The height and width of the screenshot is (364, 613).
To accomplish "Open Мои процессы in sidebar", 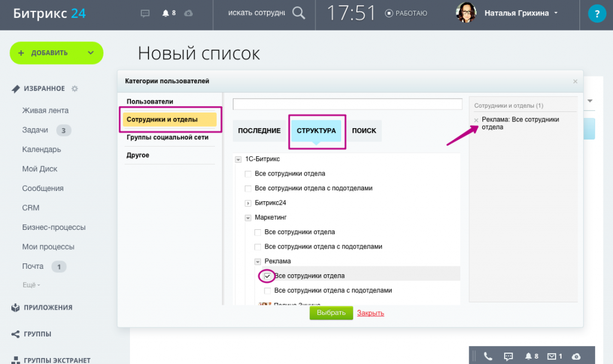I will pos(48,247).
